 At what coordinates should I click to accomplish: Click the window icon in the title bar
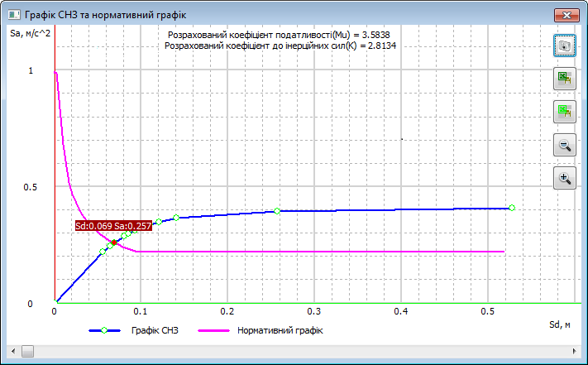coord(12,15)
